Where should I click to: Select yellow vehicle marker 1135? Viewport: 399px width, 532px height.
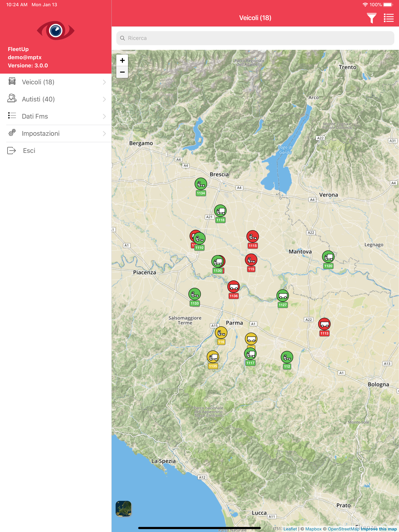(x=213, y=357)
